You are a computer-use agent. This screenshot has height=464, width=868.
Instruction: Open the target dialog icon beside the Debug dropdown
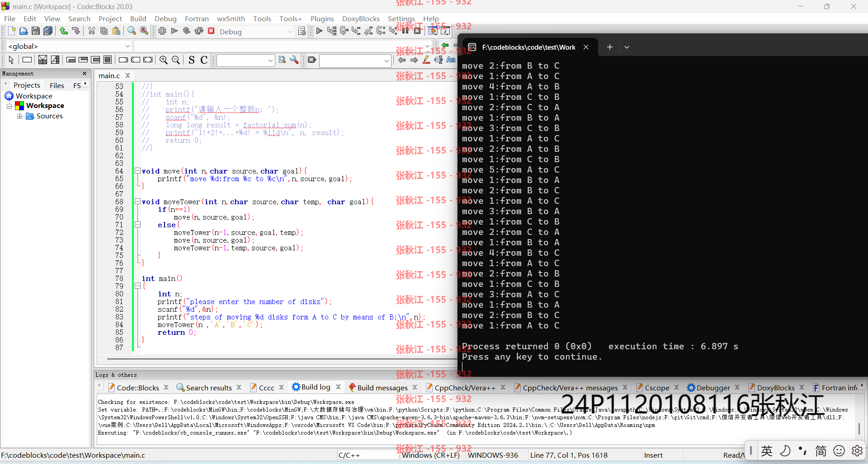pos(302,31)
